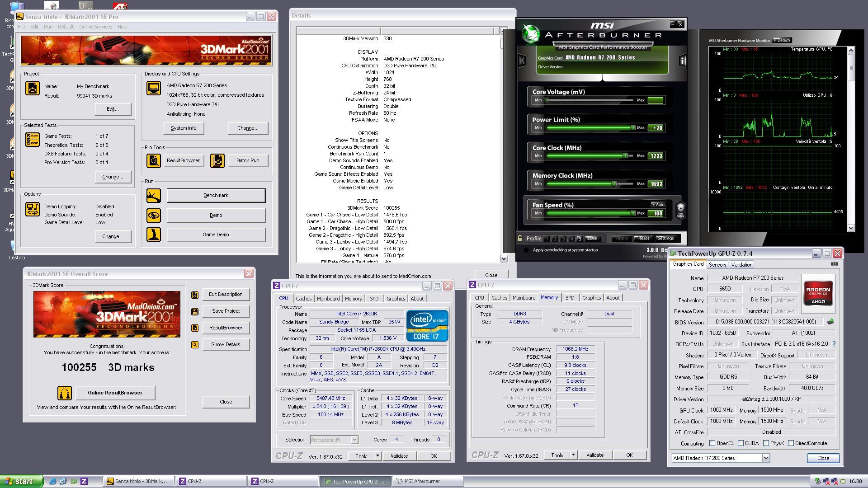
Task: Click hardware monitor scrollbar up arrow
Action: click(x=851, y=50)
